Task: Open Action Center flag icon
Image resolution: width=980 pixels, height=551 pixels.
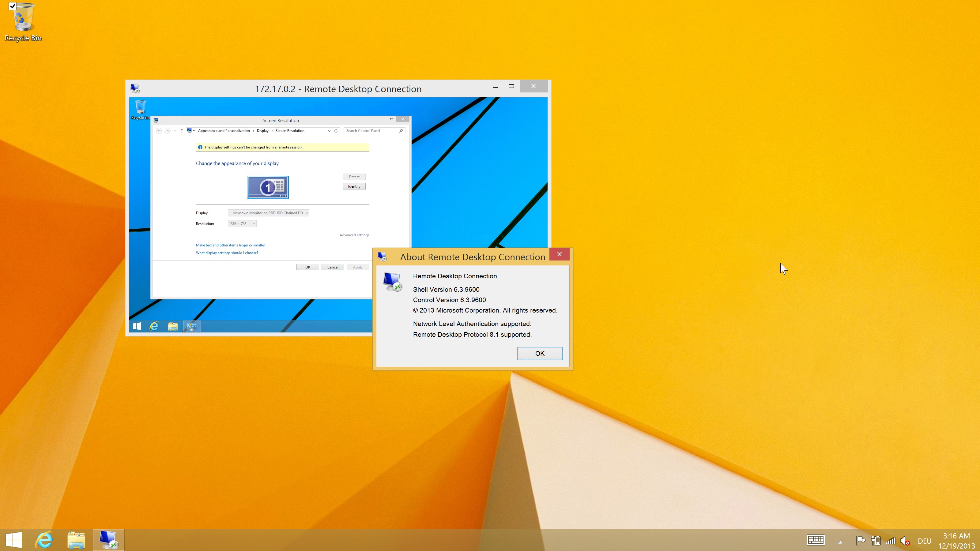Action: 861,540
